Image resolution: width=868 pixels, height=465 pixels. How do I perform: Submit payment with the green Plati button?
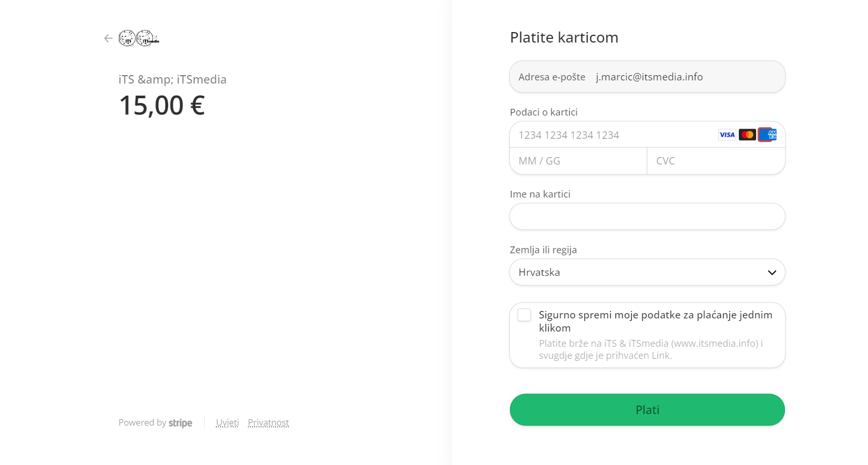[x=647, y=410]
